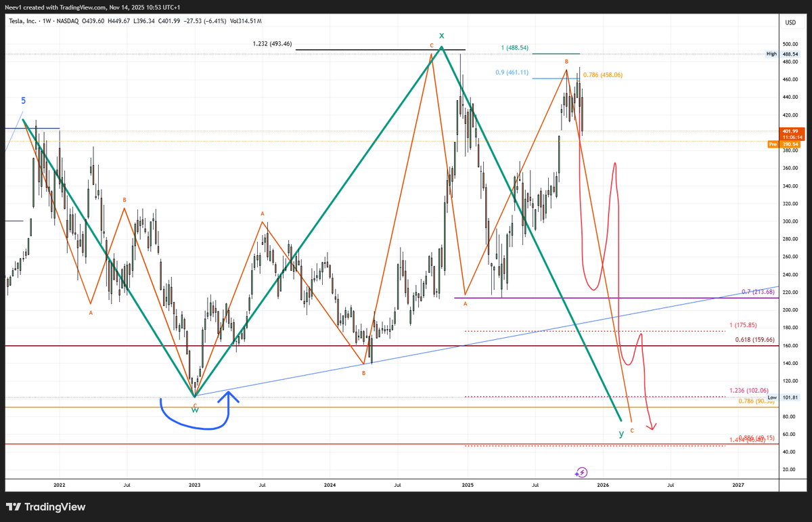The image size is (812, 522).
Task: Click the purple lightning event icon
Action: (x=583, y=472)
